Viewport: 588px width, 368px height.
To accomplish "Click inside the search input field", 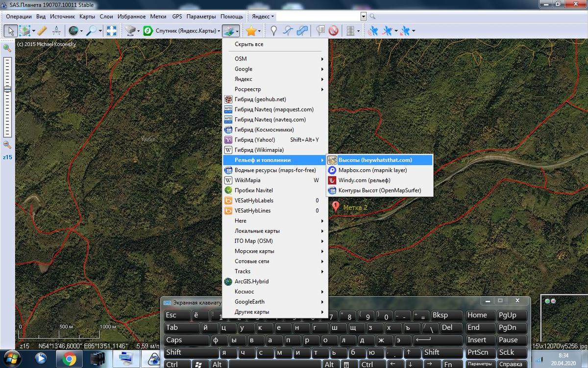I will coord(318,16).
